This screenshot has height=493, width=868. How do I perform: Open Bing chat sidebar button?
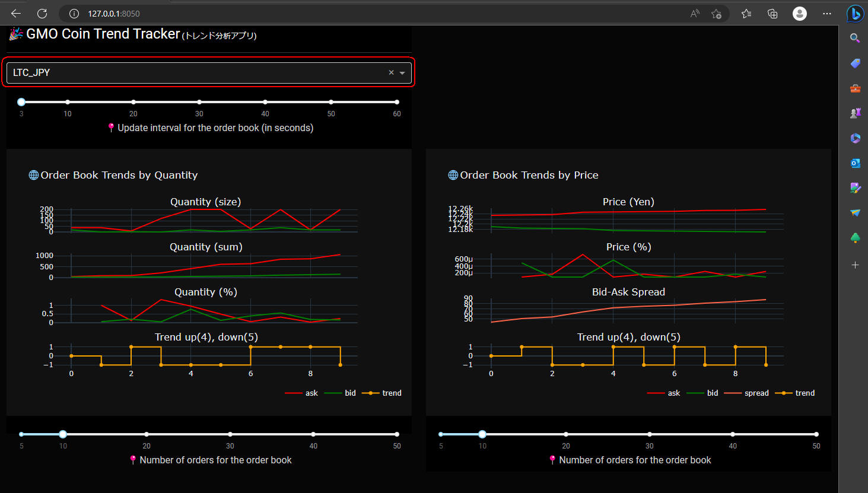pos(855,13)
